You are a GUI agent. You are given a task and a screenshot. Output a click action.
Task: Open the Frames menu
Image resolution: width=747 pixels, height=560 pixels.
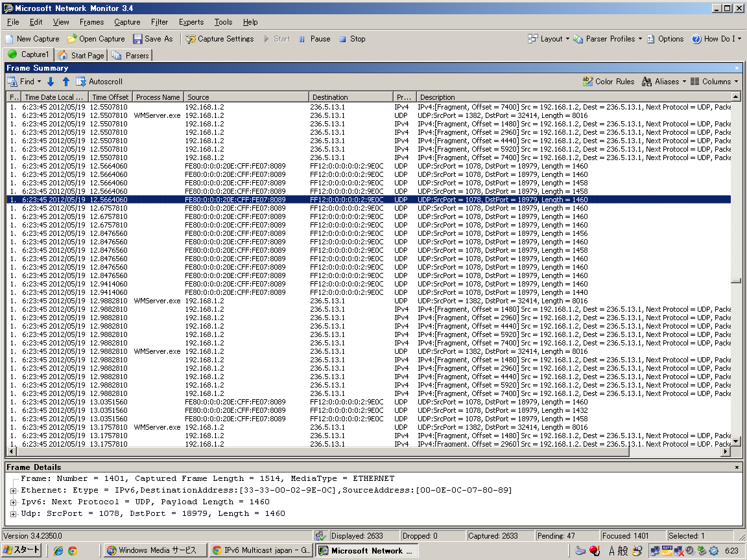[x=91, y=22]
